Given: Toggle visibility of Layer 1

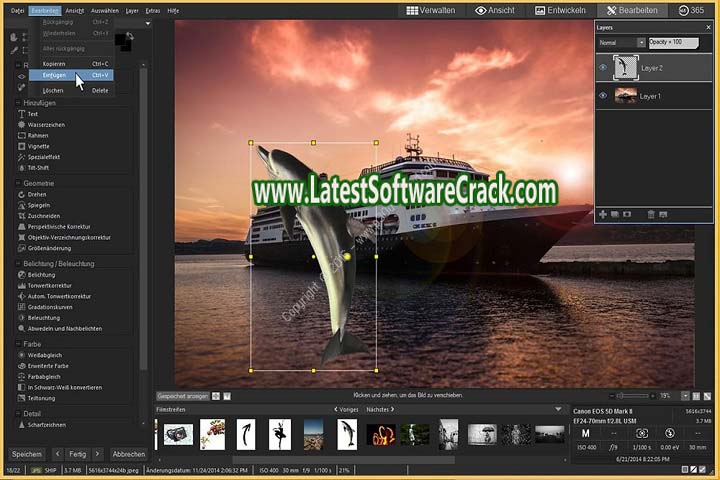Looking at the screenshot, I should point(603,95).
